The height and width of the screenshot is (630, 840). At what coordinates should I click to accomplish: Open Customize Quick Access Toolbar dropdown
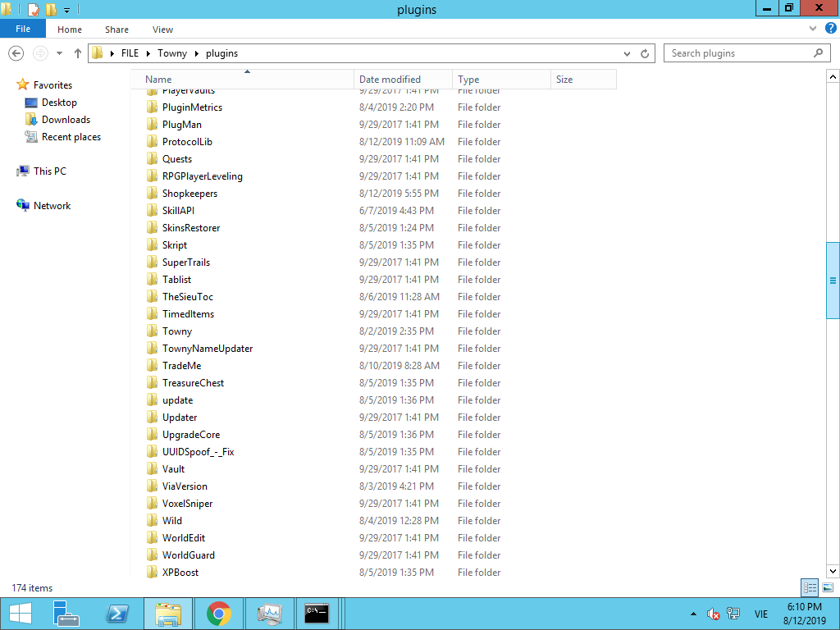[67, 10]
